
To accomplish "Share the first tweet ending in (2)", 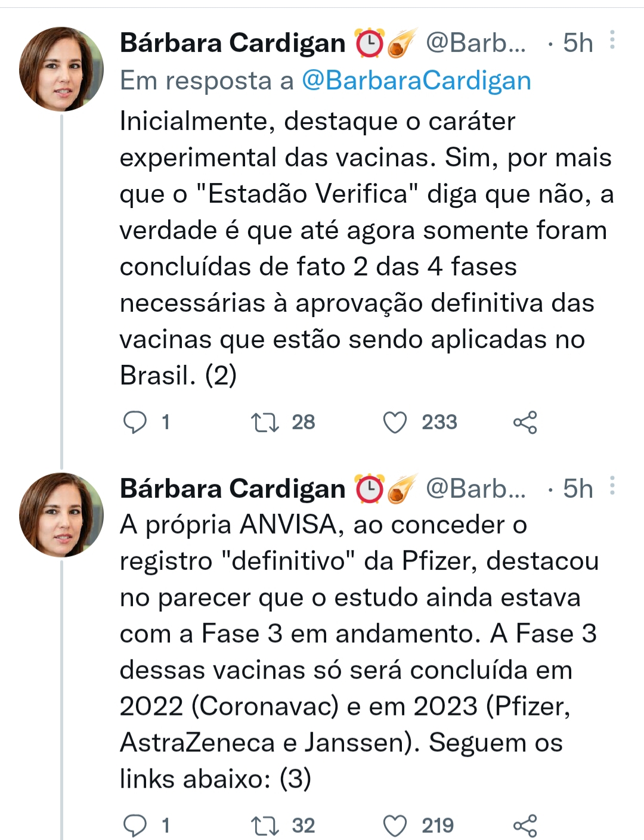I will click(x=525, y=422).
